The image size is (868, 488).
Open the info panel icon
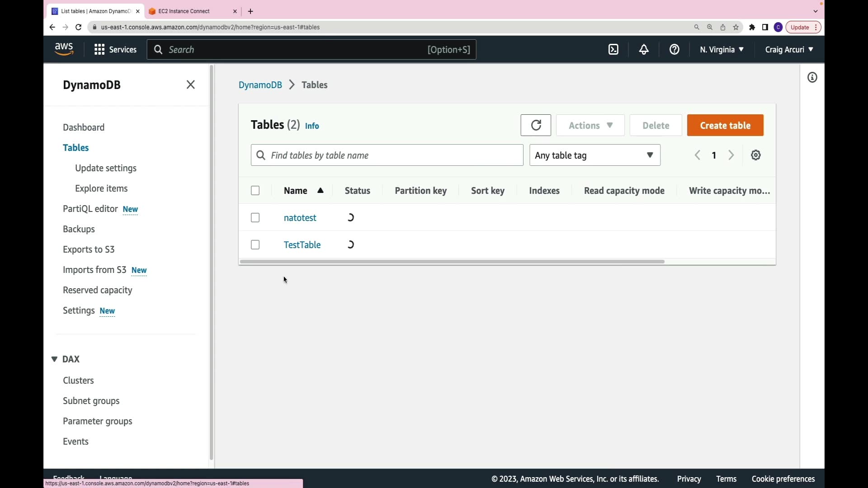click(812, 78)
